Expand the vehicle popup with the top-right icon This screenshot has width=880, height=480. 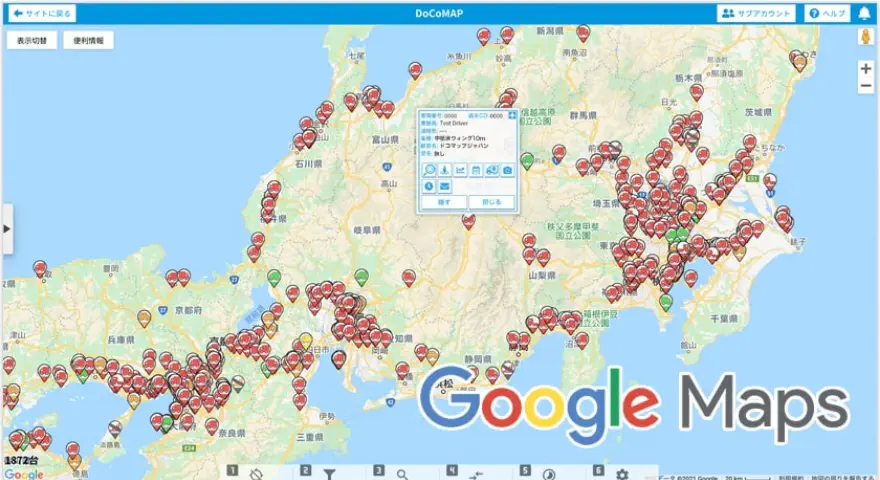tap(512, 116)
